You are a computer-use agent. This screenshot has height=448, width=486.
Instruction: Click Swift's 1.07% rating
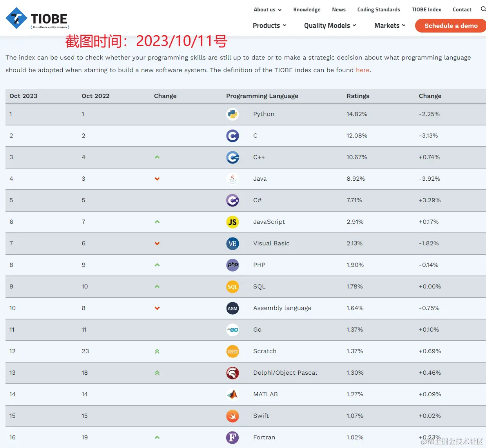[x=355, y=416]
